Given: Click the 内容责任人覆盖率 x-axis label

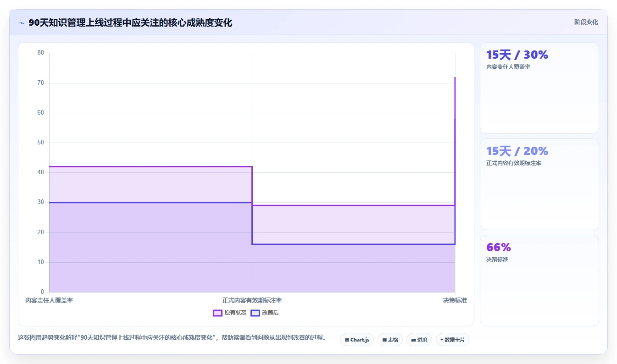Looking at the screenshot, I should [49, 300].
